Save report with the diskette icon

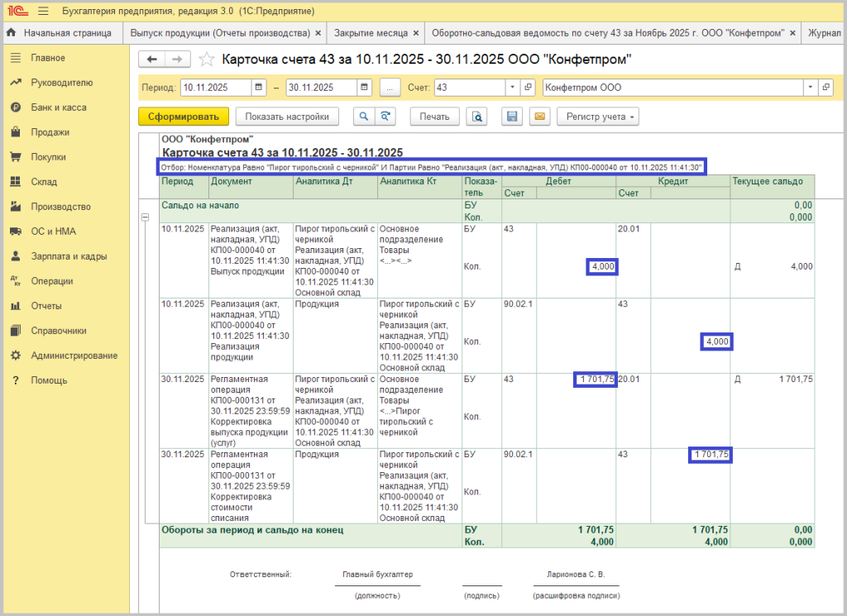512,117
